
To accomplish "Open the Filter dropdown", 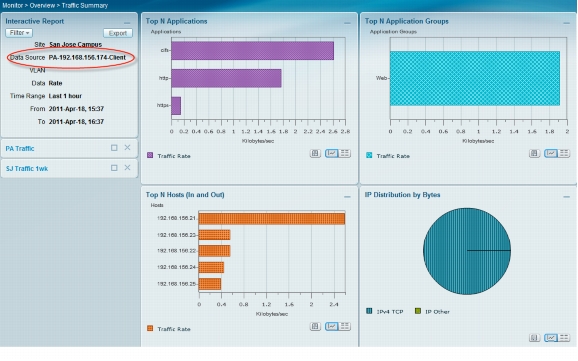I will tap(19, 33).
